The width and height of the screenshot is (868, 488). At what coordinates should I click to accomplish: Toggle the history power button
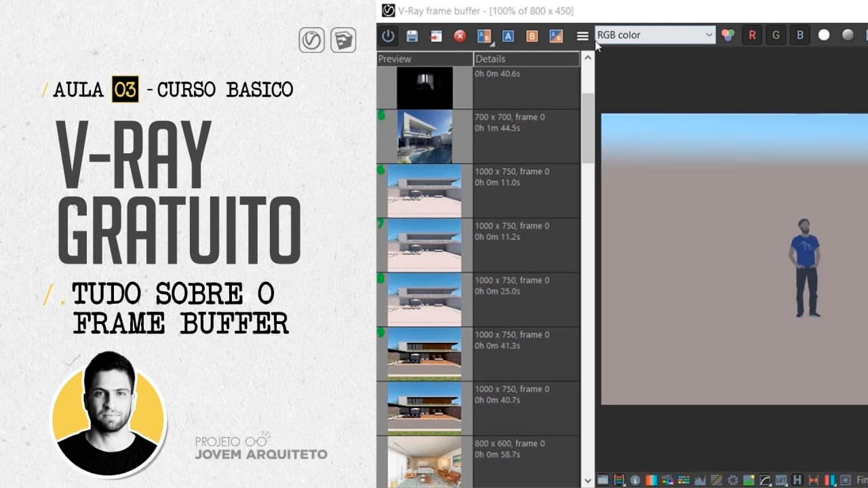(388, 36)
